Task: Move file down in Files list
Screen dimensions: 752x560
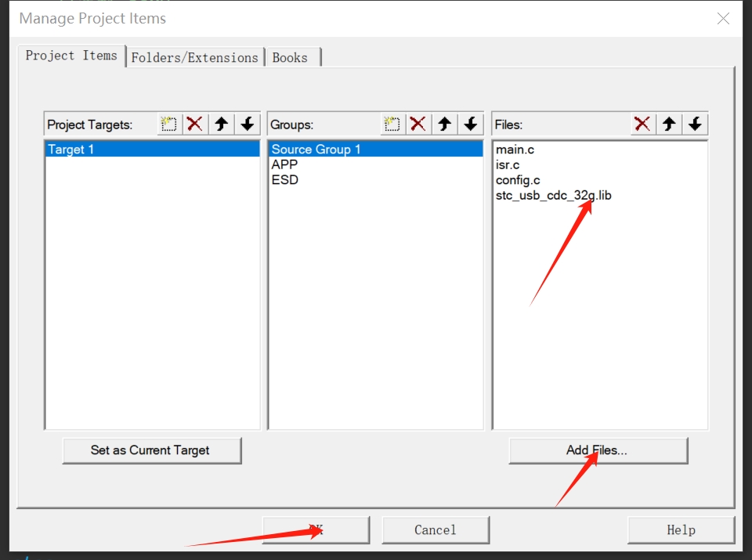Action: (695, 124)
